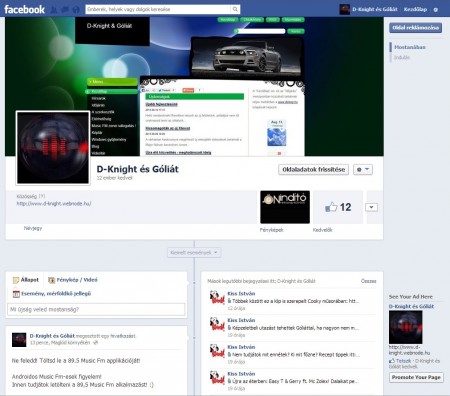450x396 pixels.
Task: Click the top bar D-Knight és Góliát avatar
Action: [345, 9]
